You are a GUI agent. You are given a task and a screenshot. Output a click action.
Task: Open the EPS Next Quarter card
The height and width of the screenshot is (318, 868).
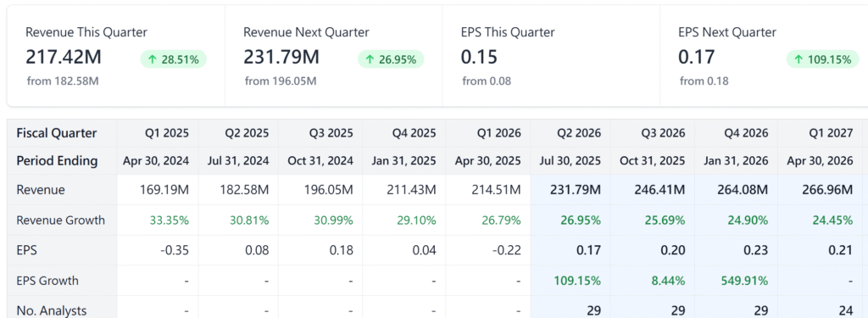[x=764, y=55]
